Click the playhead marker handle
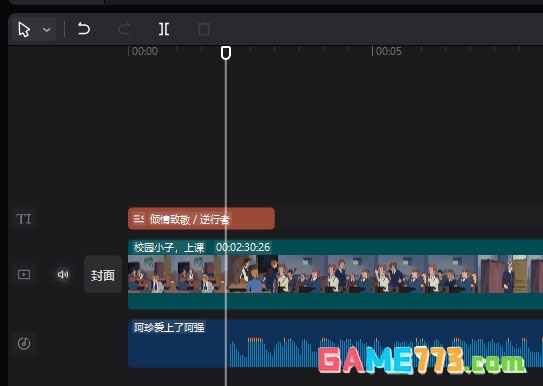 [226, 53]
